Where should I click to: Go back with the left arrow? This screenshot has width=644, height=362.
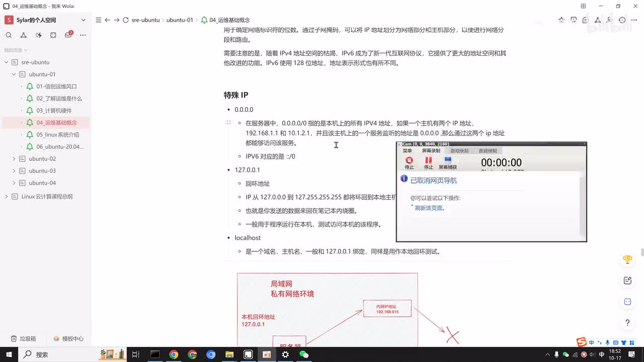107,20
